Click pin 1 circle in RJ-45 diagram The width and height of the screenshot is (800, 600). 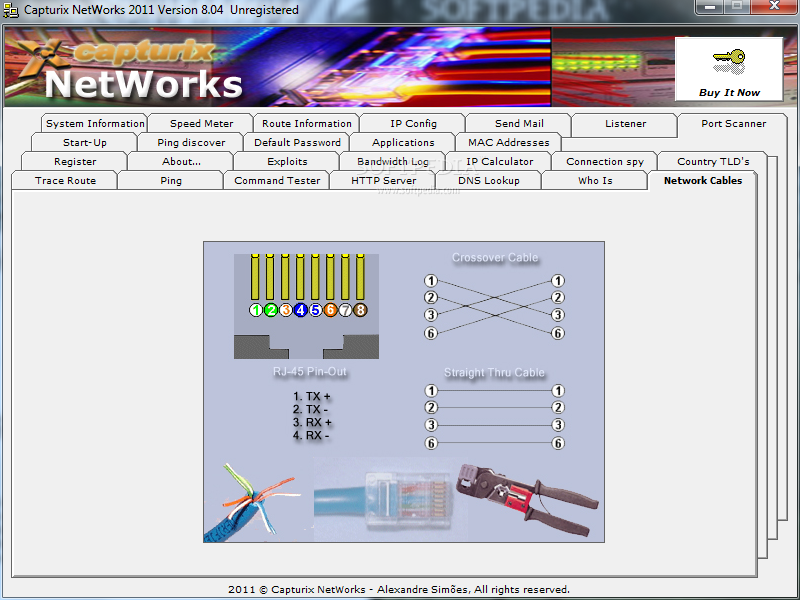[256, 310]
